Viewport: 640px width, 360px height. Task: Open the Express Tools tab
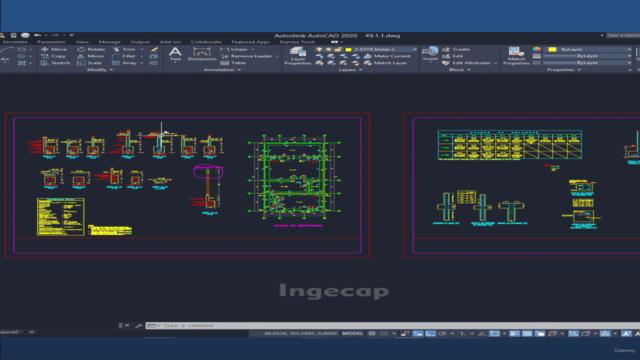click(x=298, y=42)
